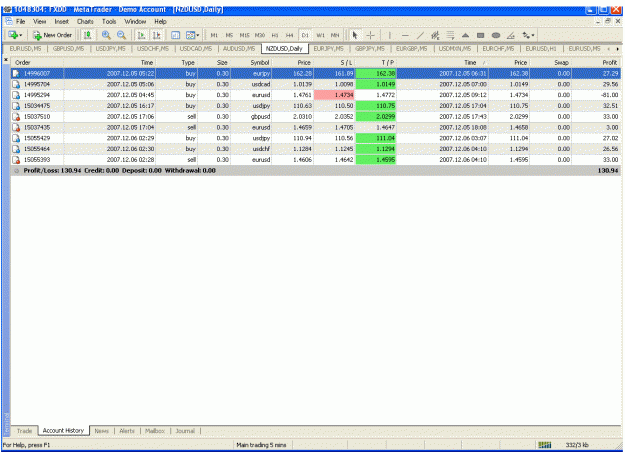Open the Templates dropdown arrow

point(198,35)
